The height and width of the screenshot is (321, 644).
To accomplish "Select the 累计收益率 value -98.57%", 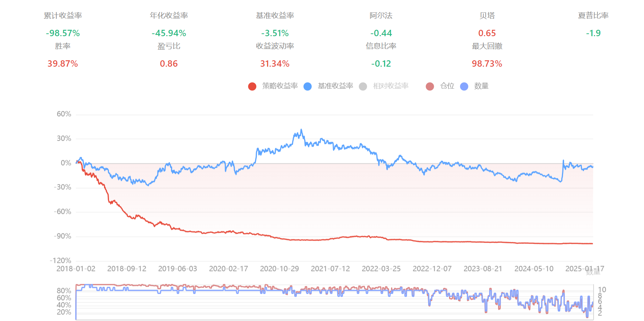I will point(63,33).
